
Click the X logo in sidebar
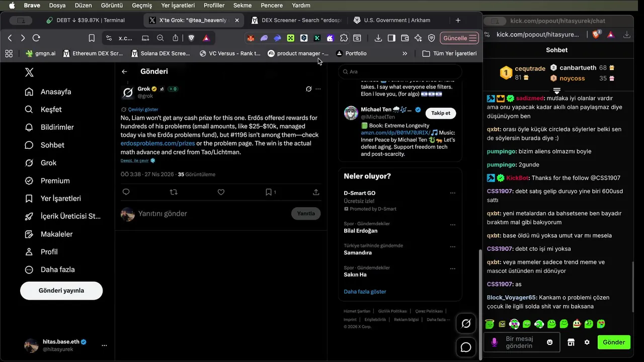point(29,72)
